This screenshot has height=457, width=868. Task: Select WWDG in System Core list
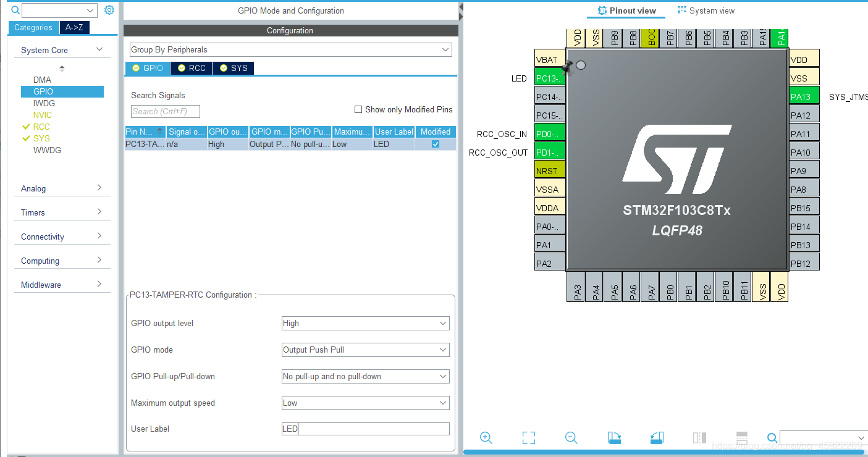pos(47,150)
